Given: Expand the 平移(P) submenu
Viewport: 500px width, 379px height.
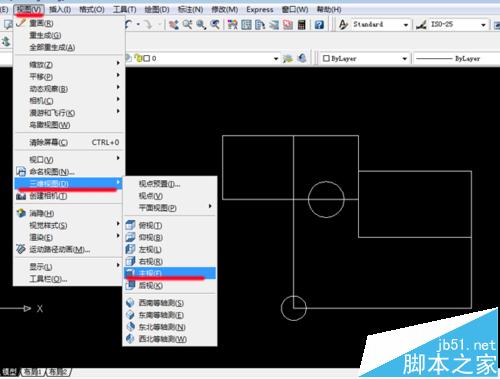Looking at the screenshot, I should (69, 76).
